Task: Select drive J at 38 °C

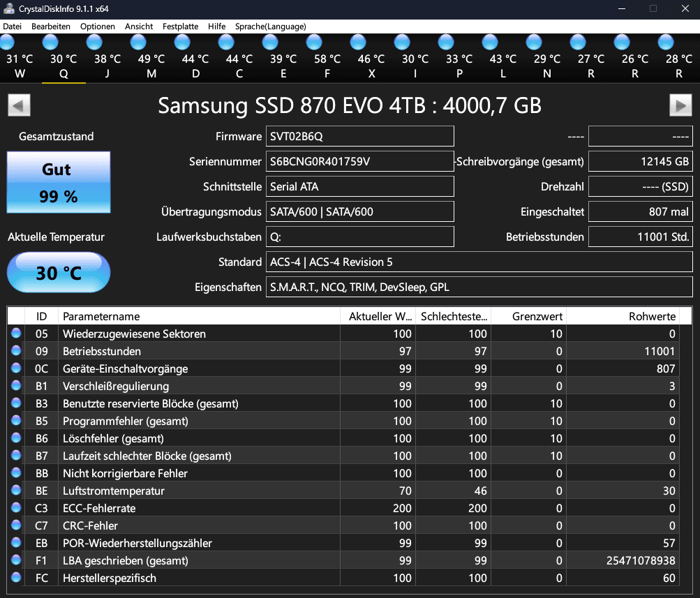Action: coord(107,58)
